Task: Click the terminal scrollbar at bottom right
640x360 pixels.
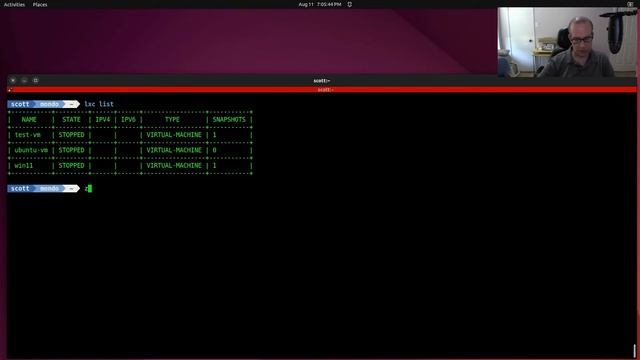Action: pyautogui.click(x=635, y=351)
